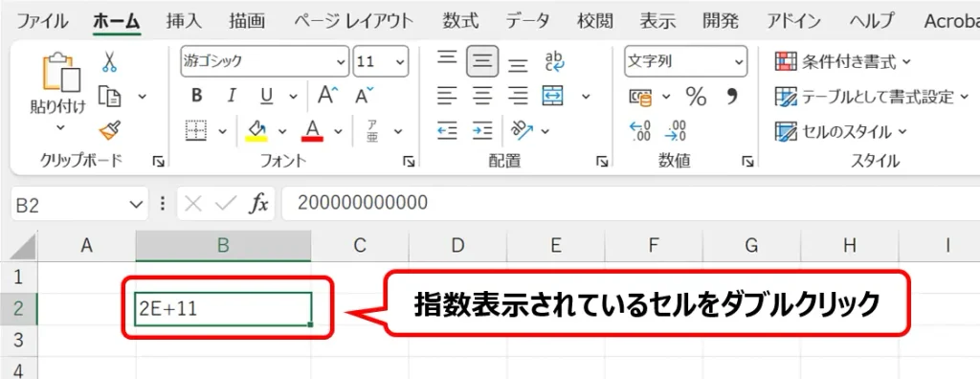Increase indent icon

[x=482, y=130]
